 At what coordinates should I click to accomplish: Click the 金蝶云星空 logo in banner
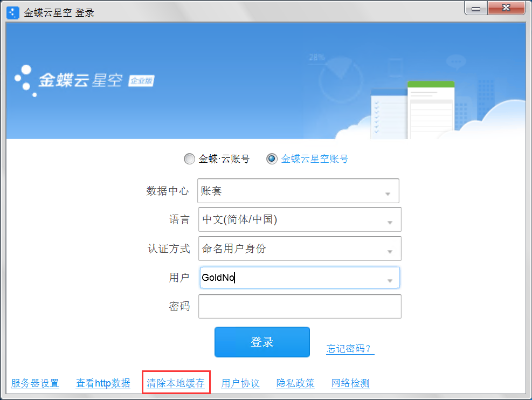click(x=68, y=81)
